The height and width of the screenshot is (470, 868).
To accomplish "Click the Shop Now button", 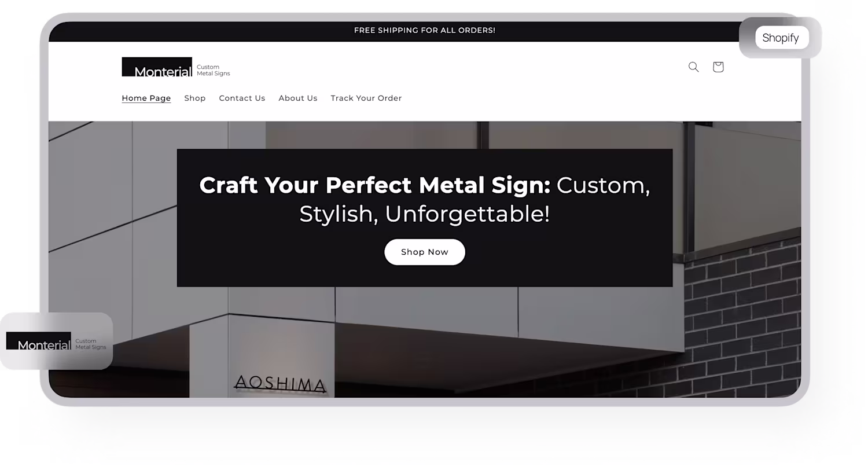I will coord(425,252).
